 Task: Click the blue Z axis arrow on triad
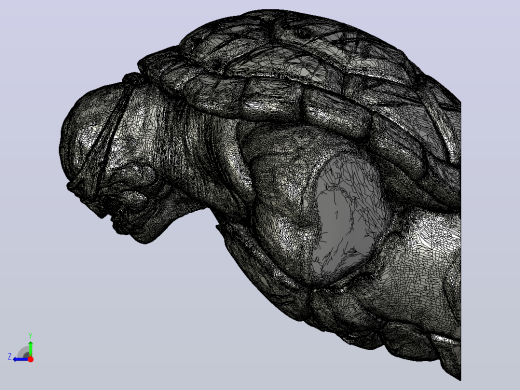tap(21, 359)
